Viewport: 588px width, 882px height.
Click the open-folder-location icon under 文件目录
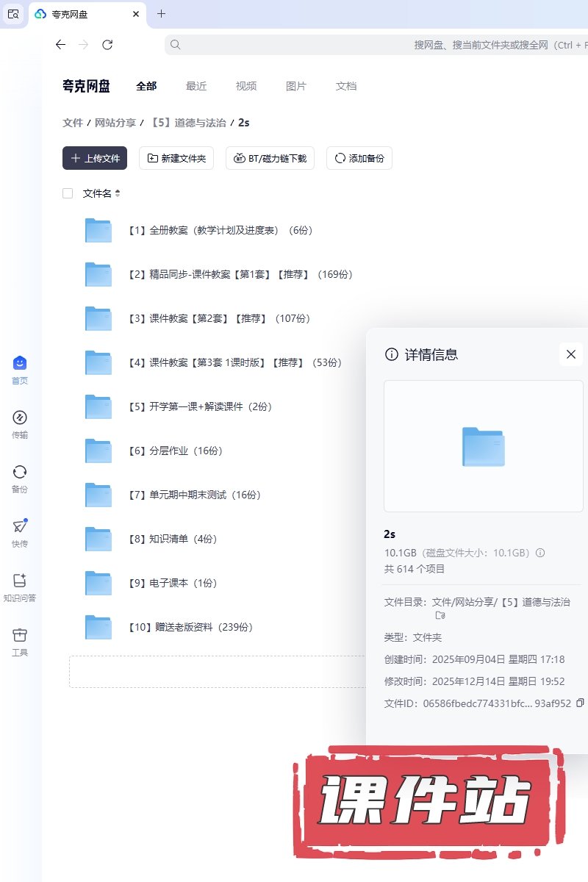[440, 615]
